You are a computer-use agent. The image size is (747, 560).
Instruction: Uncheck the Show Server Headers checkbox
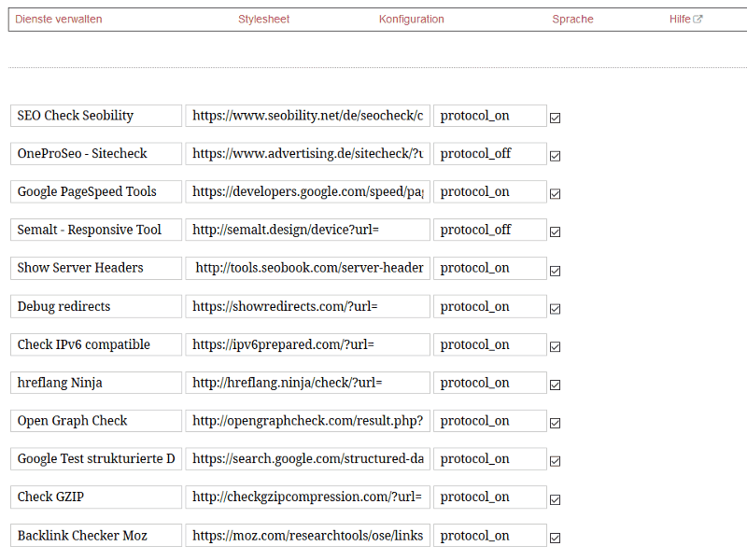tap(555, 271)
